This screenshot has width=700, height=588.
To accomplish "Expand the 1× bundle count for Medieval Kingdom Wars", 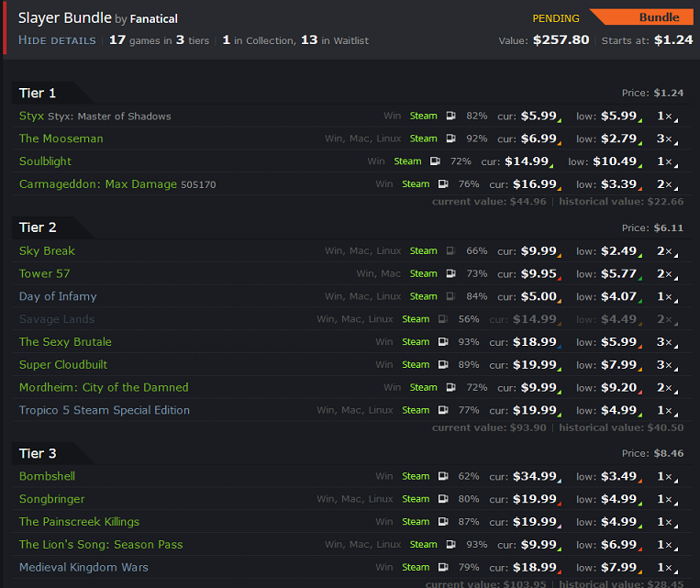I will 667,568.
